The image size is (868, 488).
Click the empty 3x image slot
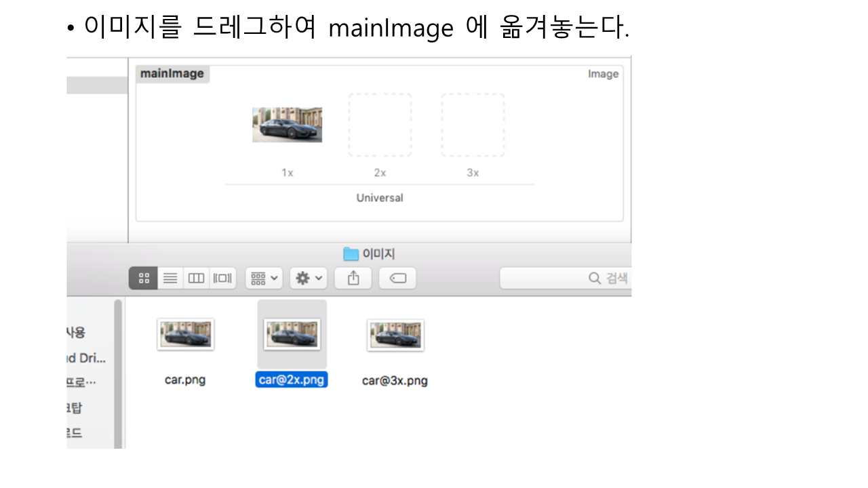point(473,125)
